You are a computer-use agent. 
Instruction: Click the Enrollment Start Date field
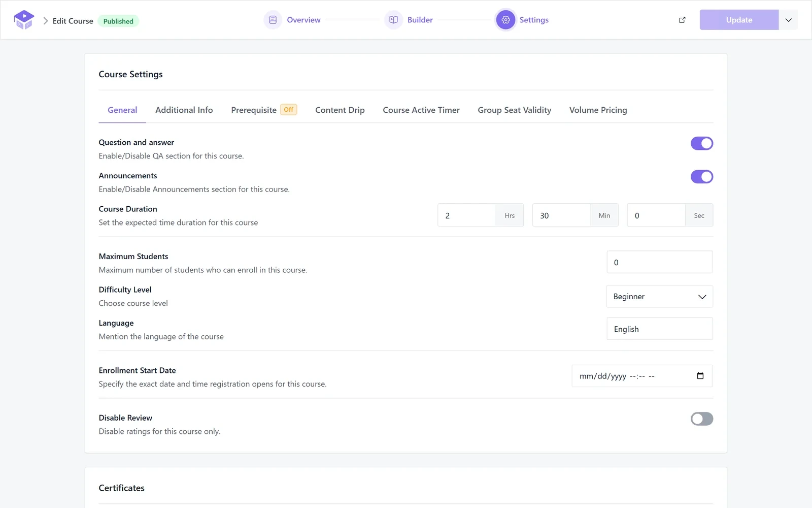tap(642, 376)
